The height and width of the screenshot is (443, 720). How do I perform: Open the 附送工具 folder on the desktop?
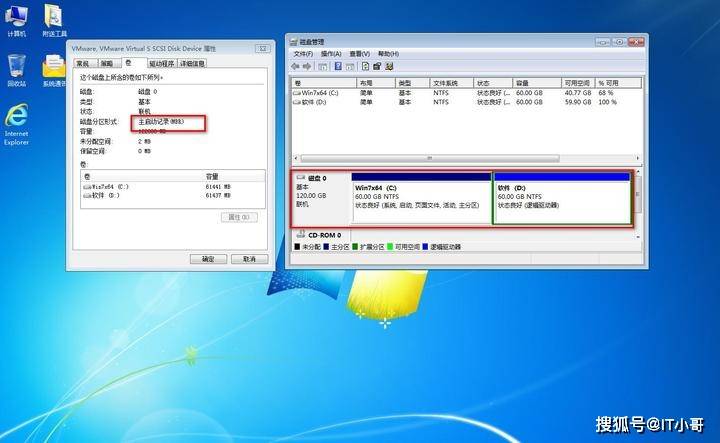click(x=54, y=20)
